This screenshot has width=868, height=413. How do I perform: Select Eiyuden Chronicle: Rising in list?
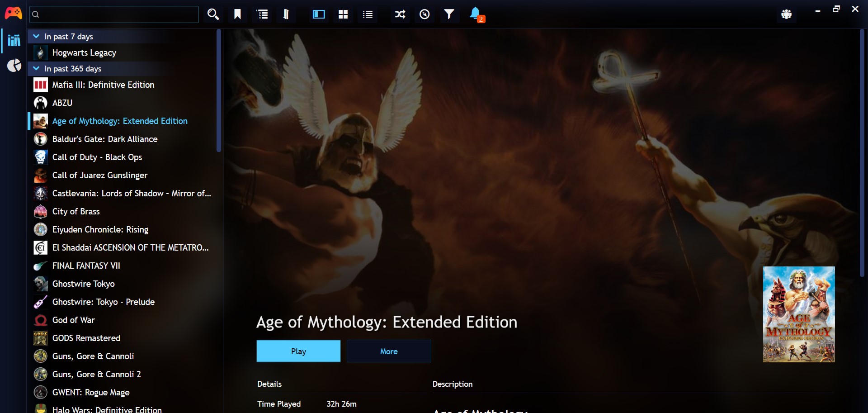122,229
